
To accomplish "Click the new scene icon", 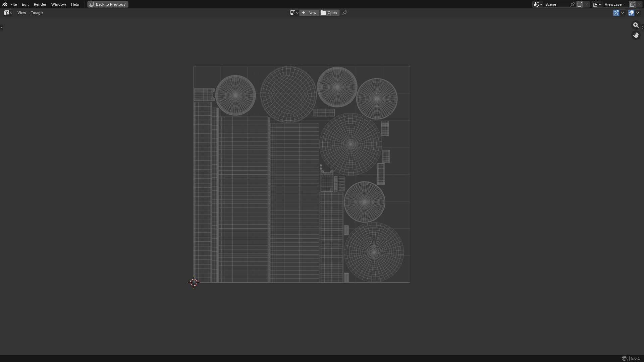I will coord(580,4).
